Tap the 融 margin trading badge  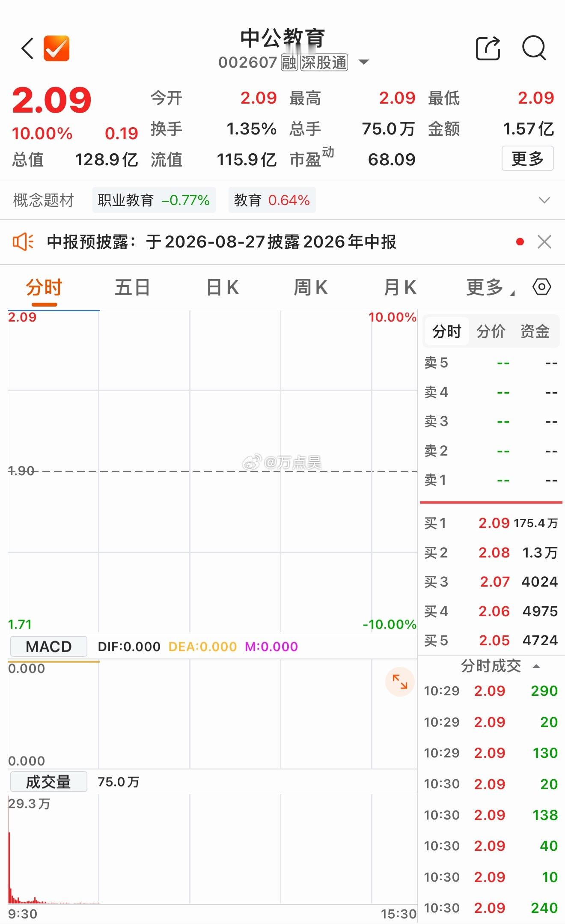click(289, 63)
